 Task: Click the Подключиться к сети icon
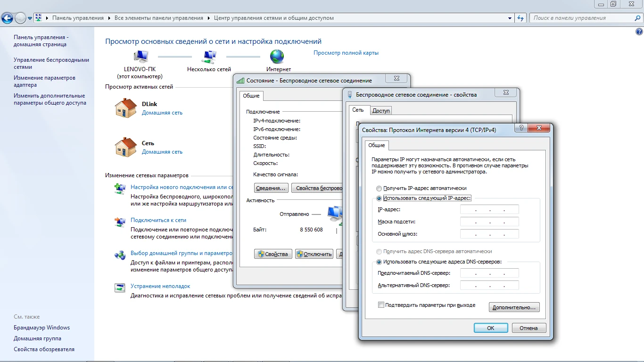(120, 222)
